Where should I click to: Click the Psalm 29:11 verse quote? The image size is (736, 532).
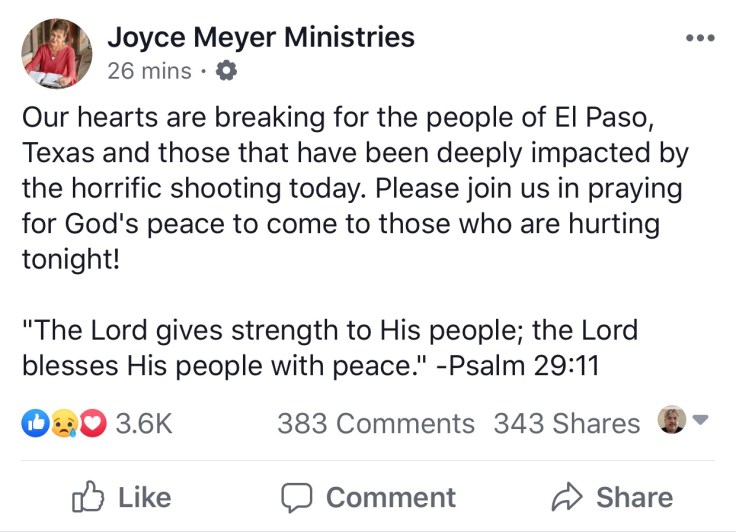point(330,347)
